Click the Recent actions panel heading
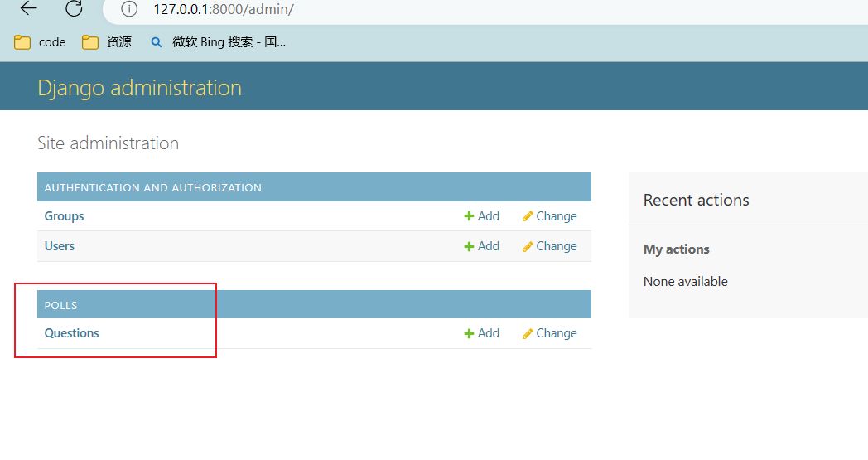 pyautogui.click(x=696, y=200)
